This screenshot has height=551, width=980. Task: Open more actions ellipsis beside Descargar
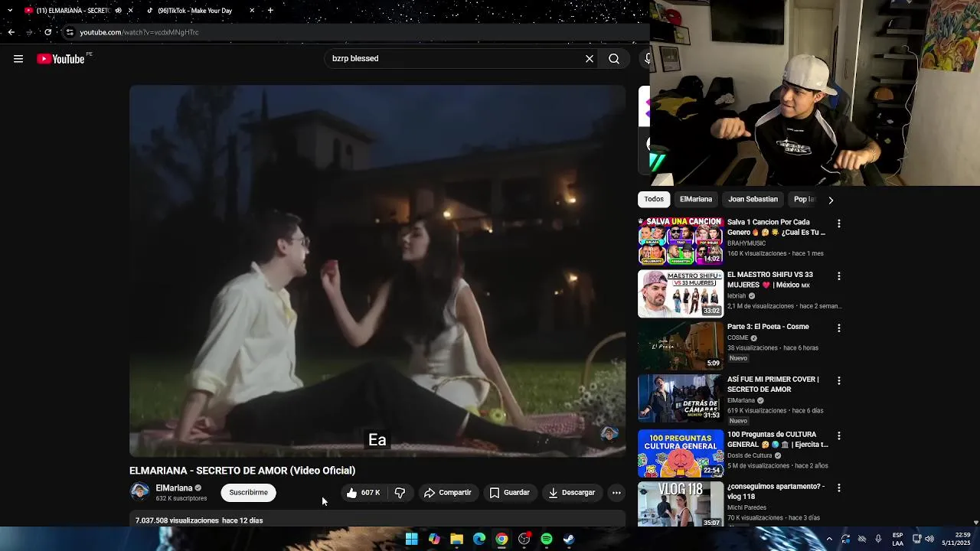[616, 493]
